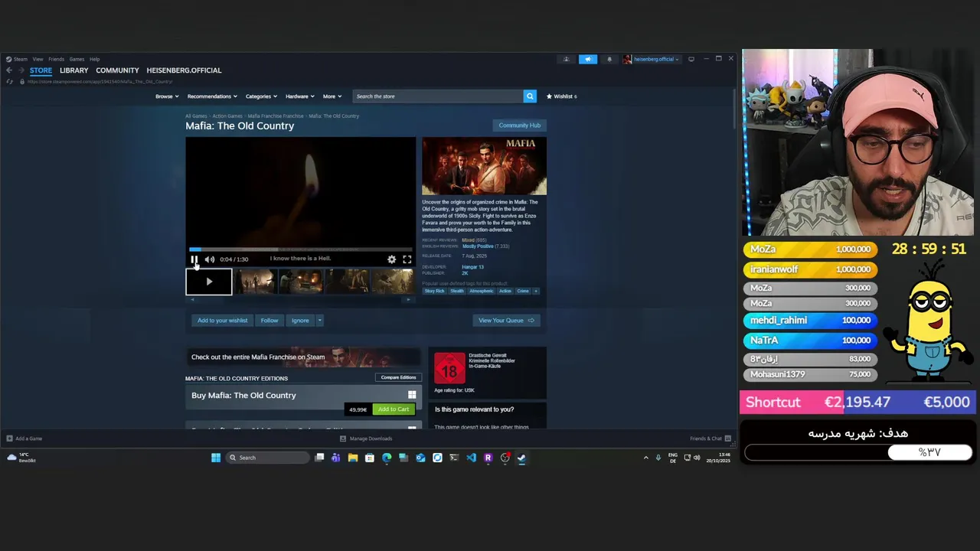980x551 pixels.
Task: Open the Friends menu
Action: coord(56,59)
